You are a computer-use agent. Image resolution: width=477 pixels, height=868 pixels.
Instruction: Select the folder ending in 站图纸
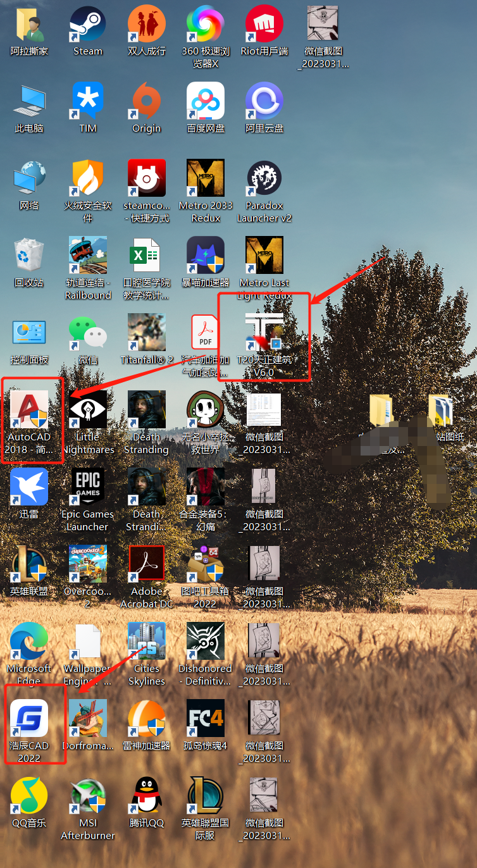[441, 410]
